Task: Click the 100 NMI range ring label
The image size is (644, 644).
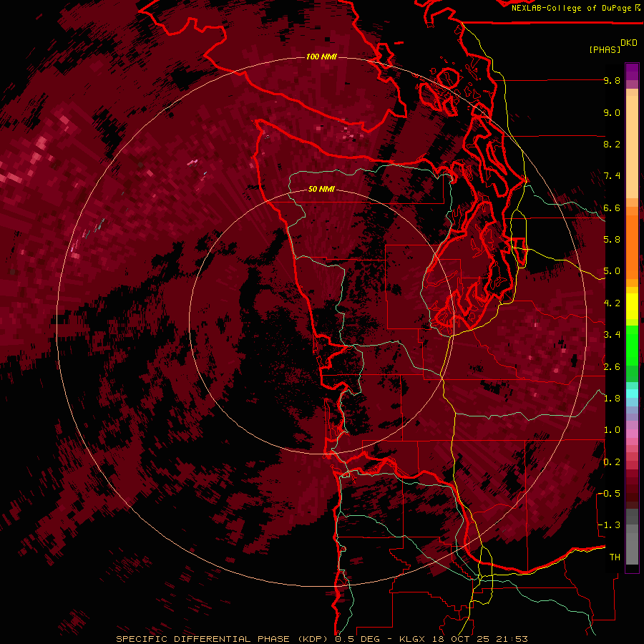Action: point(321,57)
